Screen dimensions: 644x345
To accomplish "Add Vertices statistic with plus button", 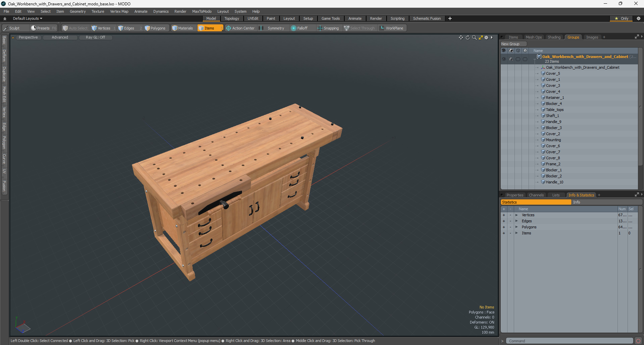I will tap(504, 215).
